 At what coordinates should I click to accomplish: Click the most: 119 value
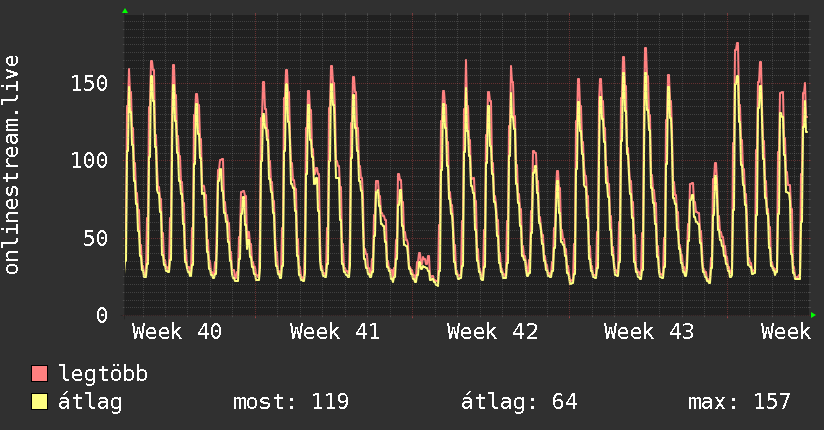pyautogui.click(x=291, y=402)
